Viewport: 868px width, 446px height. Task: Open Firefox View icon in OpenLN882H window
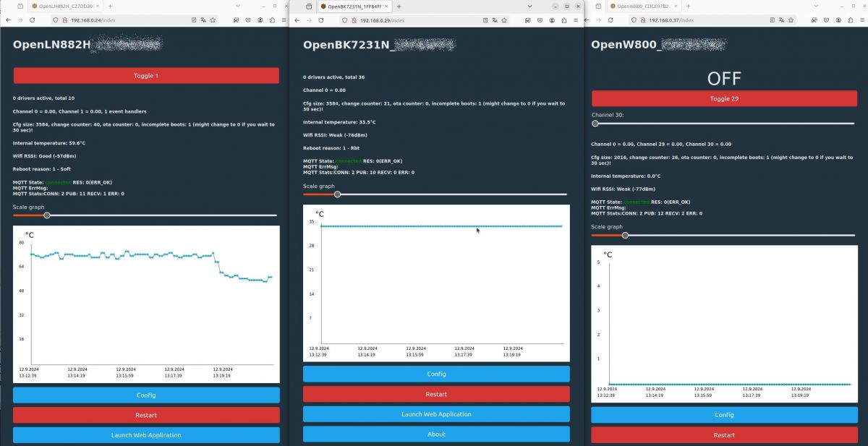tap(20, 6)
